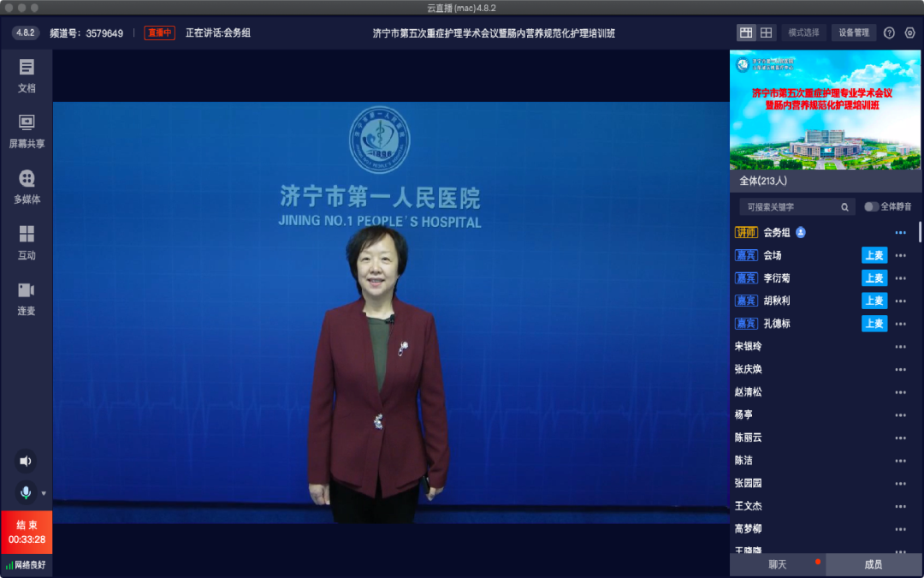Click the 全体(213人) member count header
The image size is (924, 578).
point(763,181)
